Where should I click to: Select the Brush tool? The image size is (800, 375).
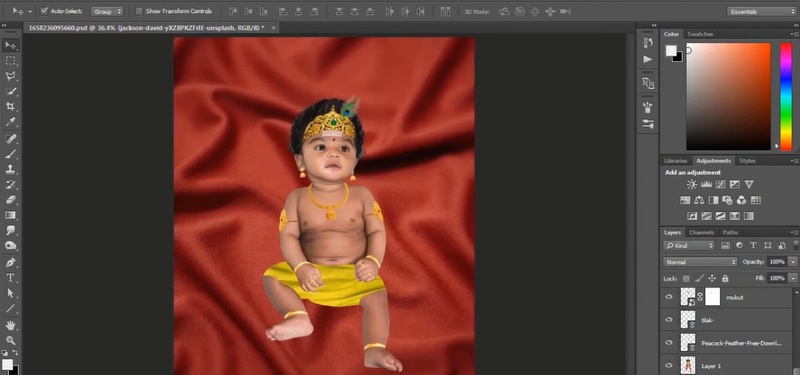[x=10, y=154]
